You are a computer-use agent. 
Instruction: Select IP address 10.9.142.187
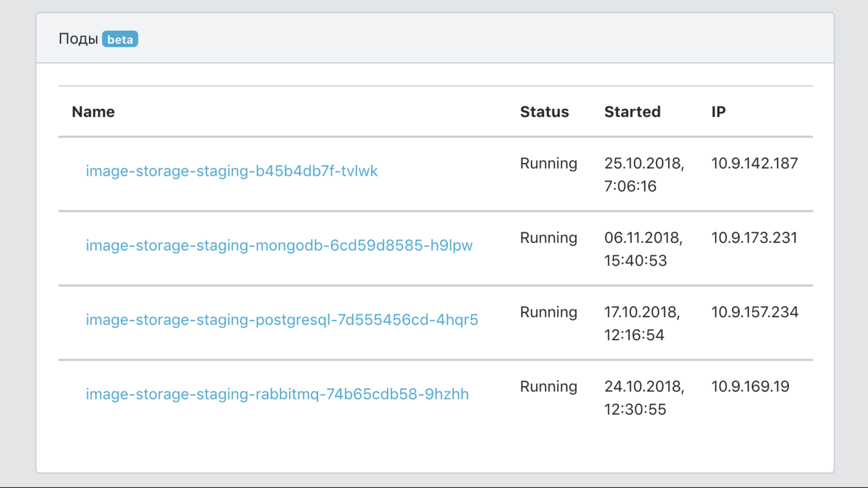(x=754, y=163)
